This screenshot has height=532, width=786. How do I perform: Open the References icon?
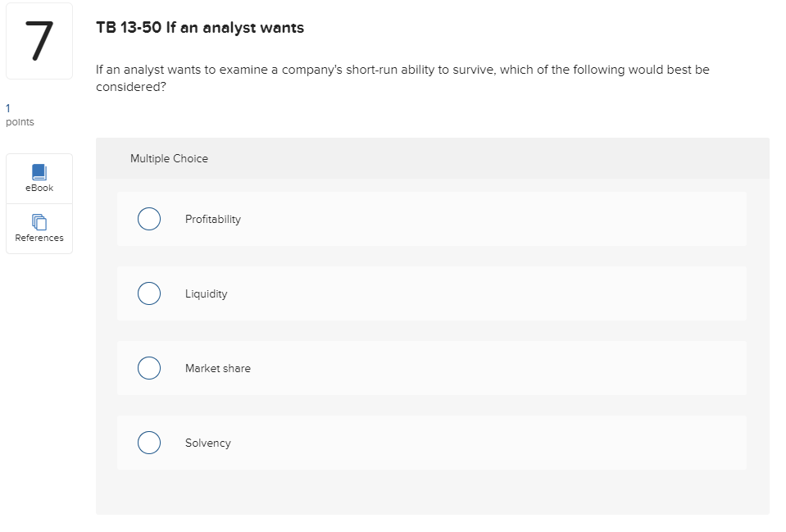pos(39,221)
